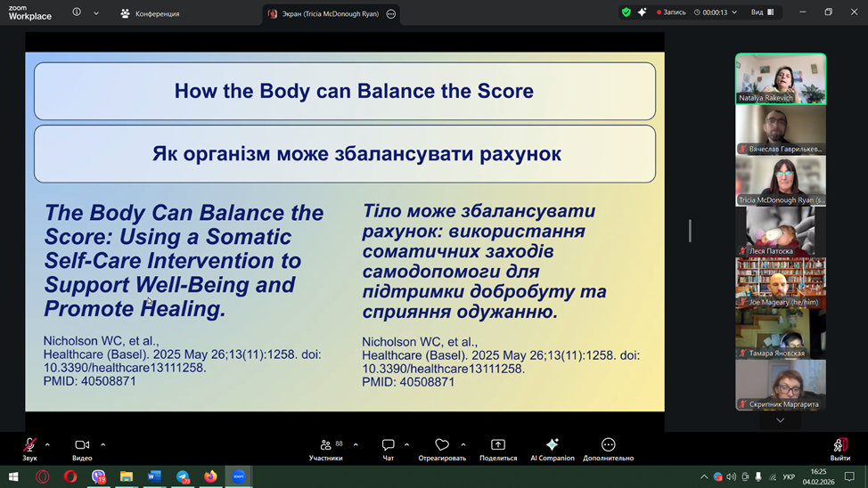The width and height of the screenshot is (868, 488).
Task: Open the AI Companion sparkle icon
Action: [552, 445]
